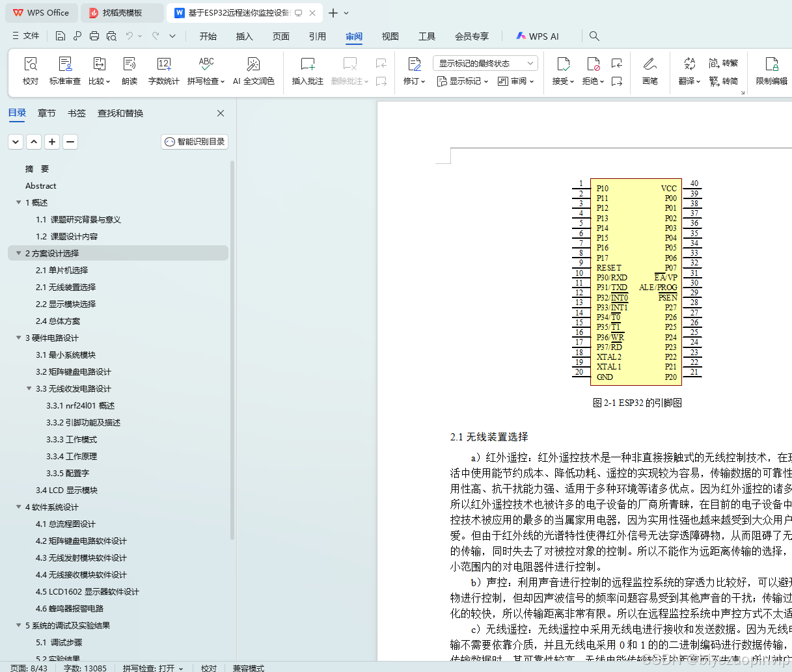The height and width of the screenshot is (672, 792).
Task: Go to previous revision icon beside 接受
Action: pos(616,63)
